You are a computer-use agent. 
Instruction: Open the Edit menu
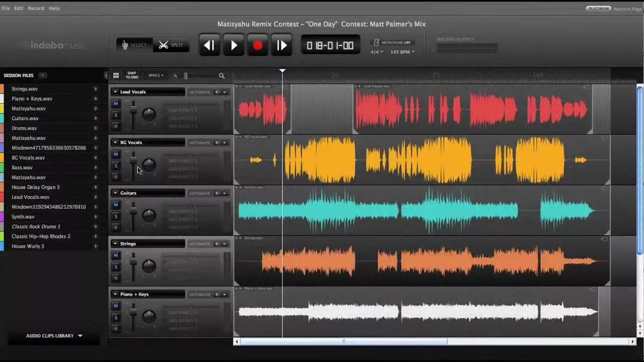19,8
